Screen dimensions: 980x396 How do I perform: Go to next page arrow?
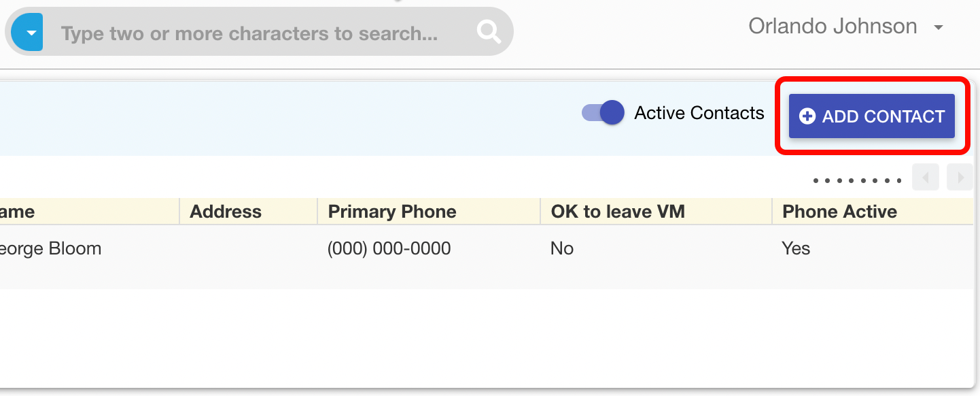(960, 179)
